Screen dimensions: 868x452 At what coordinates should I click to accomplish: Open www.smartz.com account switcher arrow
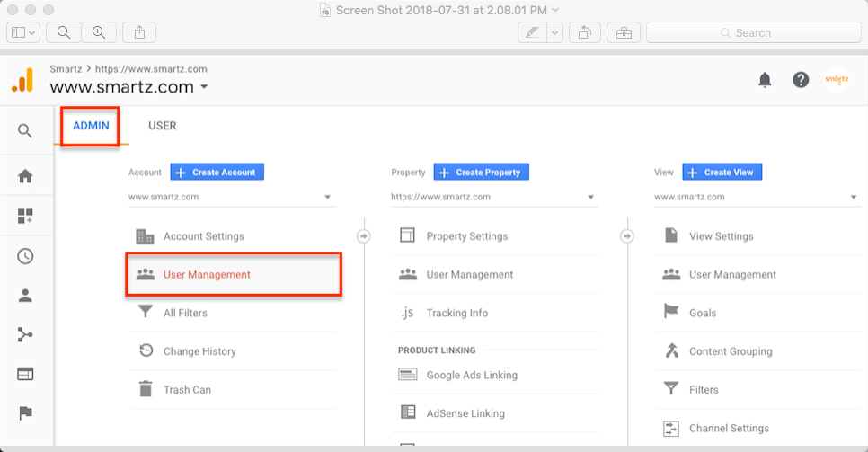coord(204,87)
